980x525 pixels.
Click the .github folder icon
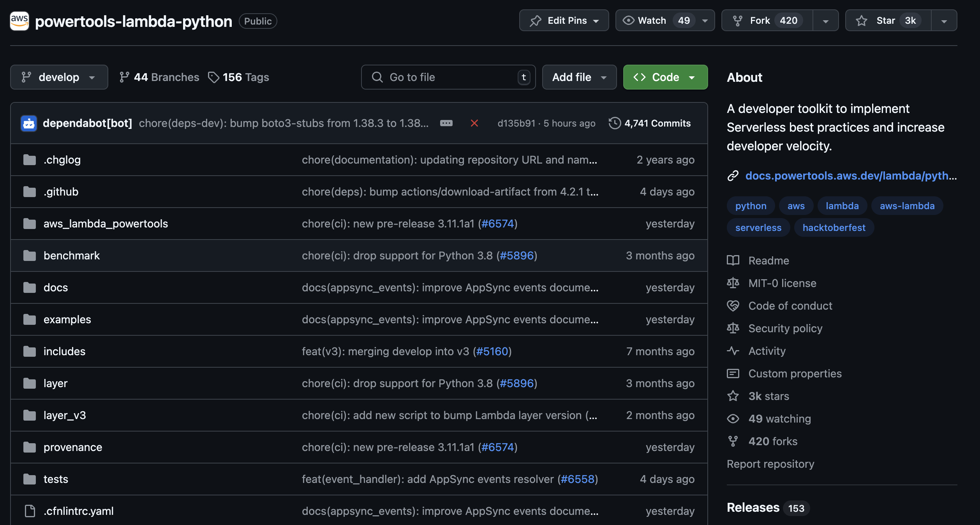click(30, 192)
